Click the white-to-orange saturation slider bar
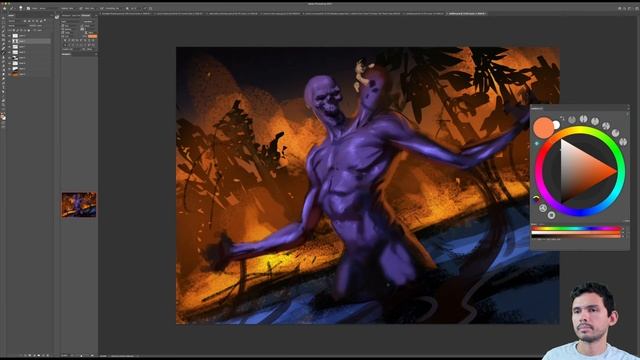 [x=576, y=233]
